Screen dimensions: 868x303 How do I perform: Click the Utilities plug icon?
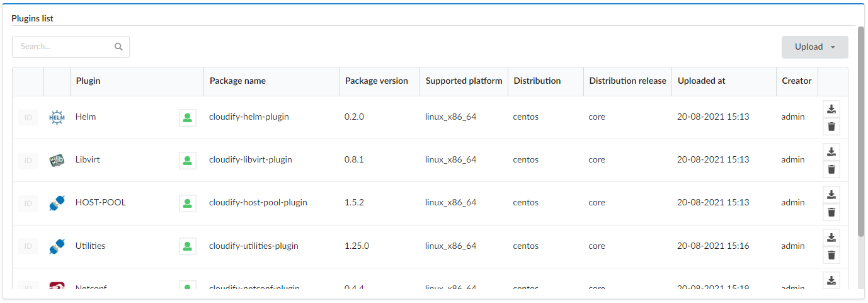[57, 246]
